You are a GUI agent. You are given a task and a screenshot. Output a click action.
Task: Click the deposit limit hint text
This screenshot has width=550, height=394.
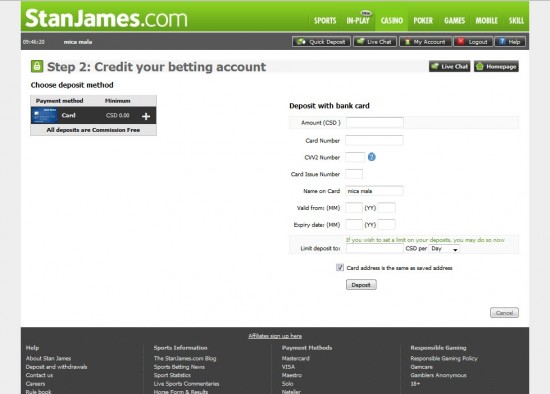(x=425, y=240)
